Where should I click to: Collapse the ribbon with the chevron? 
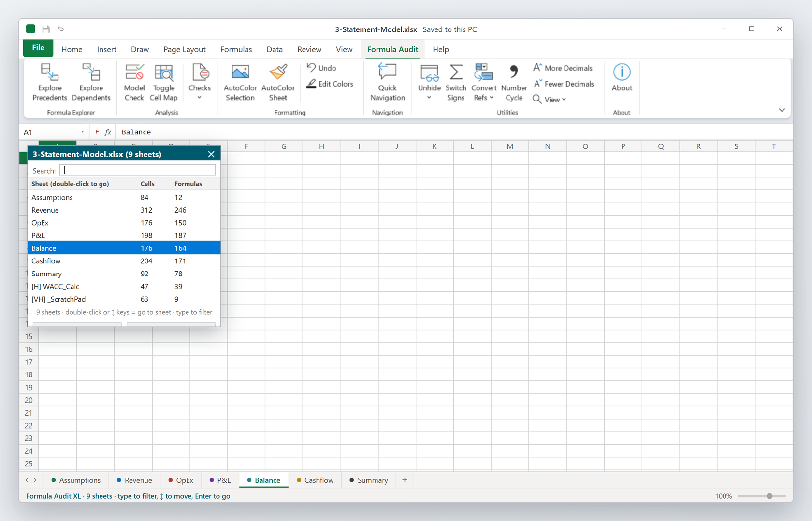point(782,110)
